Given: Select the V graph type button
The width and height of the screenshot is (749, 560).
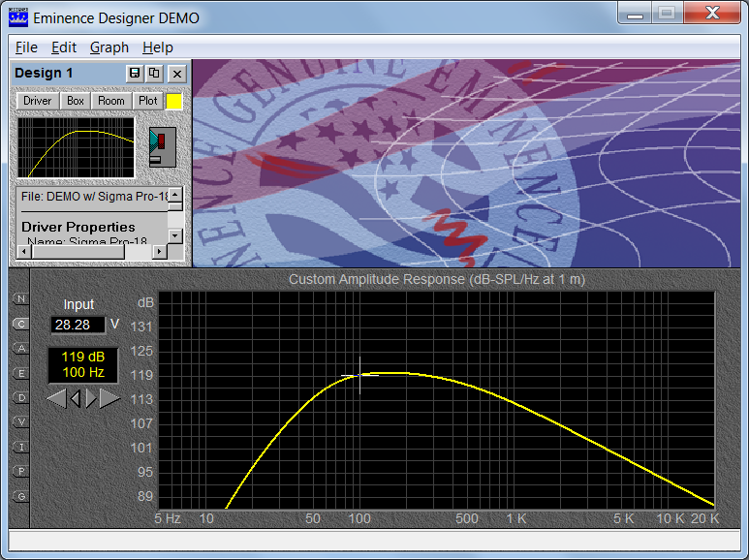Looking at the screenshot, I should [x=21, y=421].
